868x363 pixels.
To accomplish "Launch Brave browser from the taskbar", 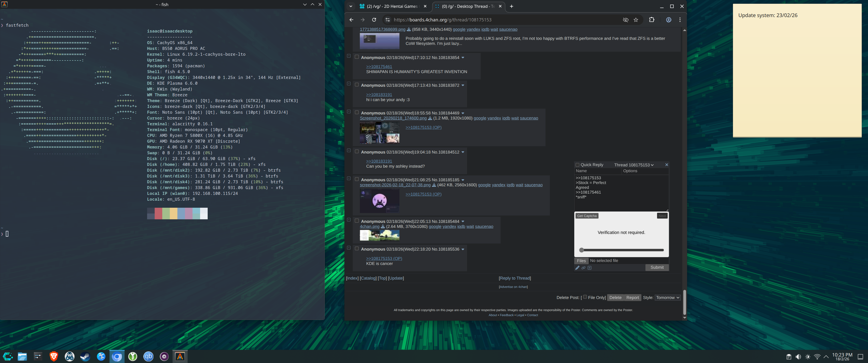I will tap(53, 356).
